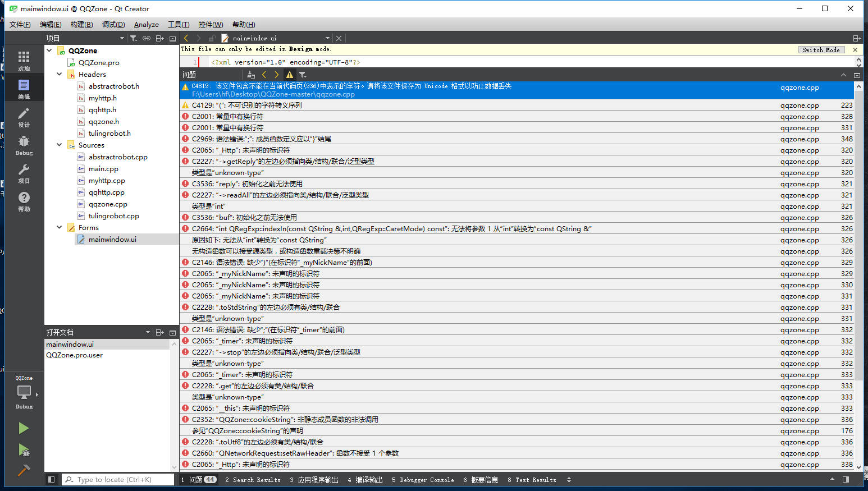Go back in editor navigation history
The width and height of the screenshot is (868, 491).
tap(186, 38)
